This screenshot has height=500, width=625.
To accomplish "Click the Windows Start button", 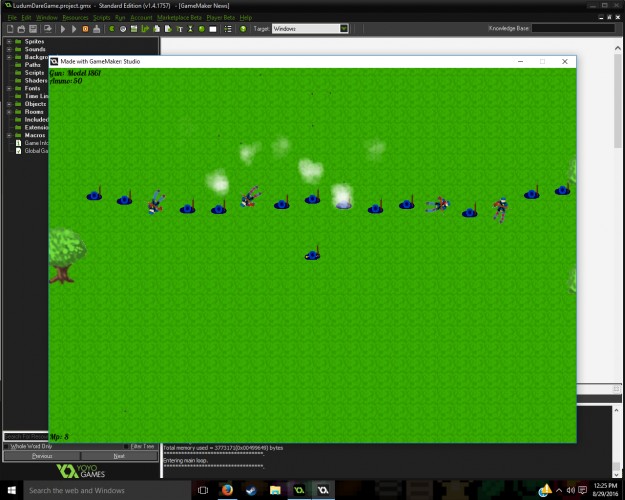I will coord(11,490).
